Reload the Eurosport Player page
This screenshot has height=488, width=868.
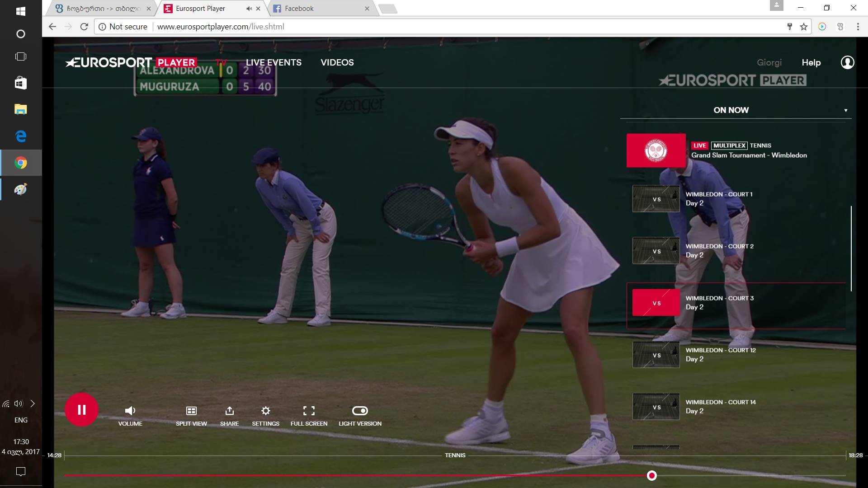(x=84, y=27)
